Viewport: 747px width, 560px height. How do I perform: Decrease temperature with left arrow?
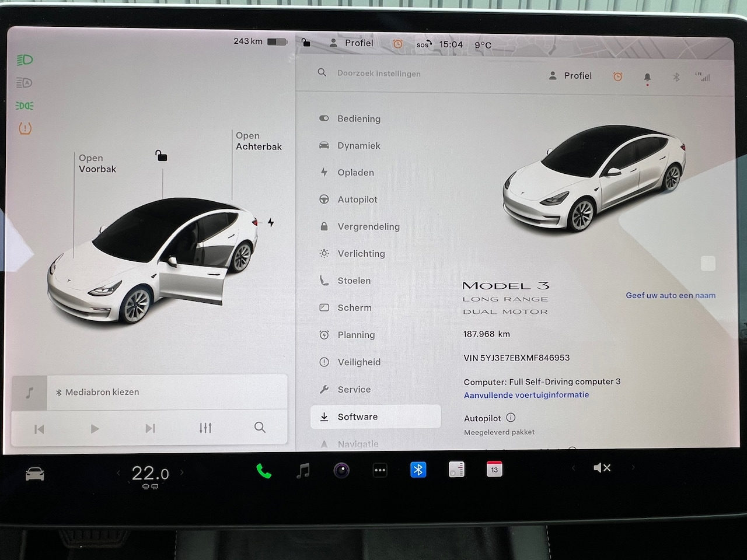(x=118, y=473)
